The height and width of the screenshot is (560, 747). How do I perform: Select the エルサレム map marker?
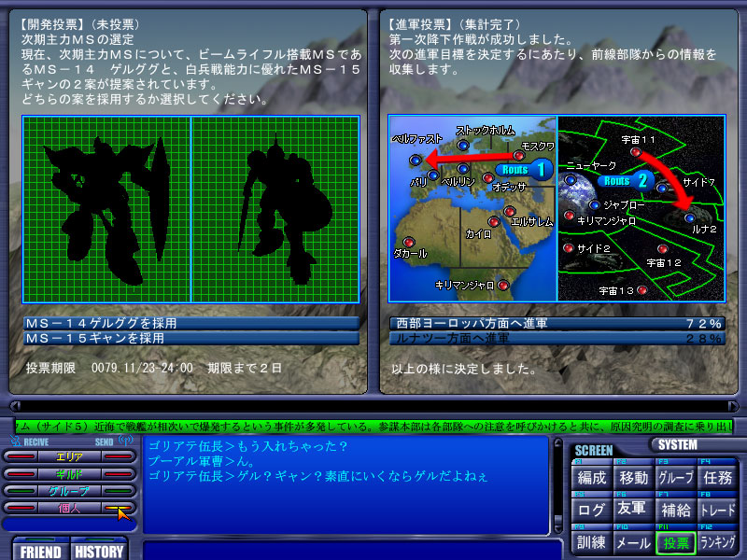tap(509, 211)
